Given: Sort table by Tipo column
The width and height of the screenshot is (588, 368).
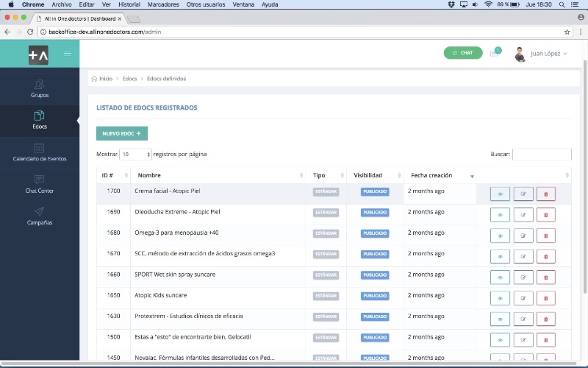Looking at the screenshot, I should point(326,175).
